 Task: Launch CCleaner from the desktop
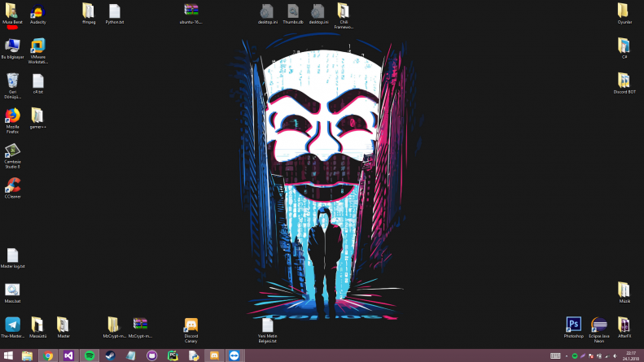click(12, 188)
